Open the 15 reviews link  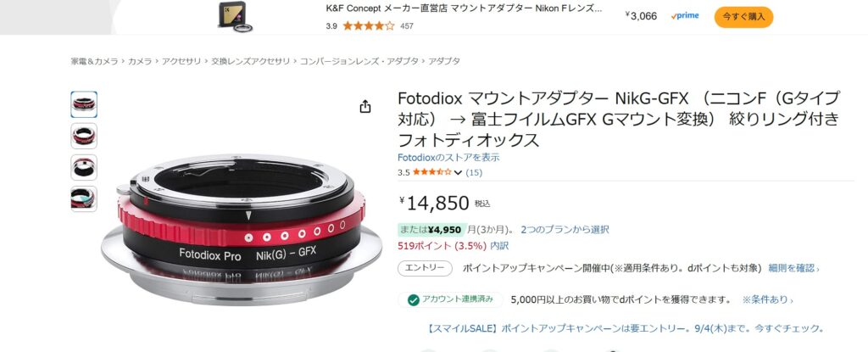pos(474,172)
